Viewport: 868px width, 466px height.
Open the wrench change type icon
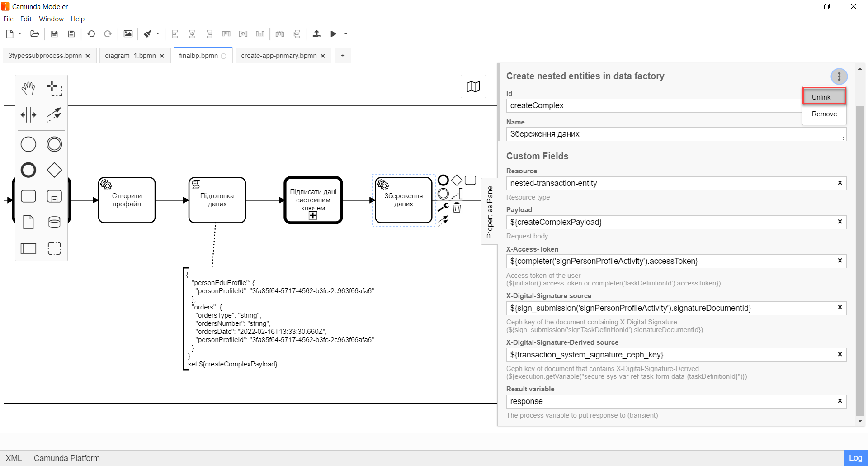[x=443, y=208]
